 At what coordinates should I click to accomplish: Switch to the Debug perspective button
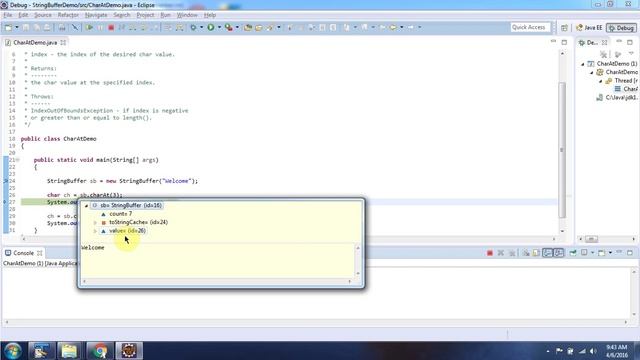click(621, 28)
